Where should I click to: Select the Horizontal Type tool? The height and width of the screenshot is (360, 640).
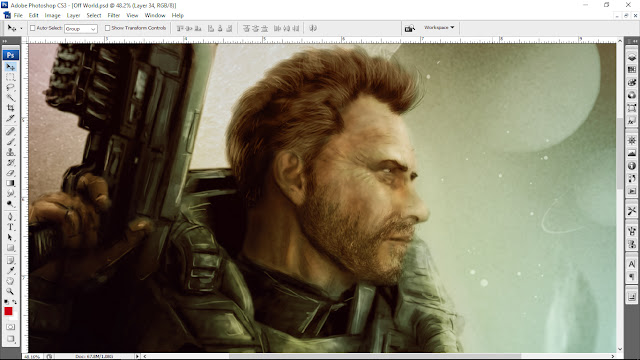(10, 227)
